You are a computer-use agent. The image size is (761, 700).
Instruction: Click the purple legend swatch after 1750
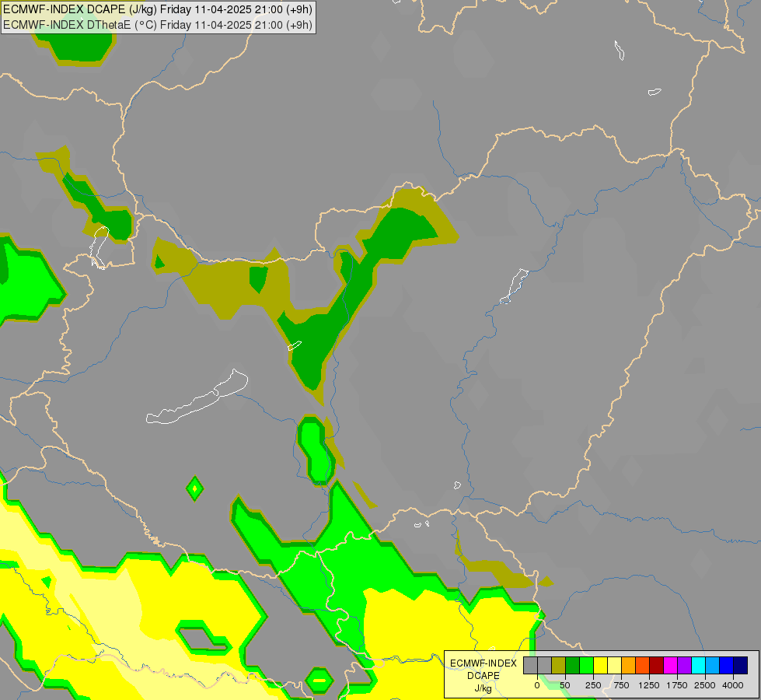tap(685, 665)
